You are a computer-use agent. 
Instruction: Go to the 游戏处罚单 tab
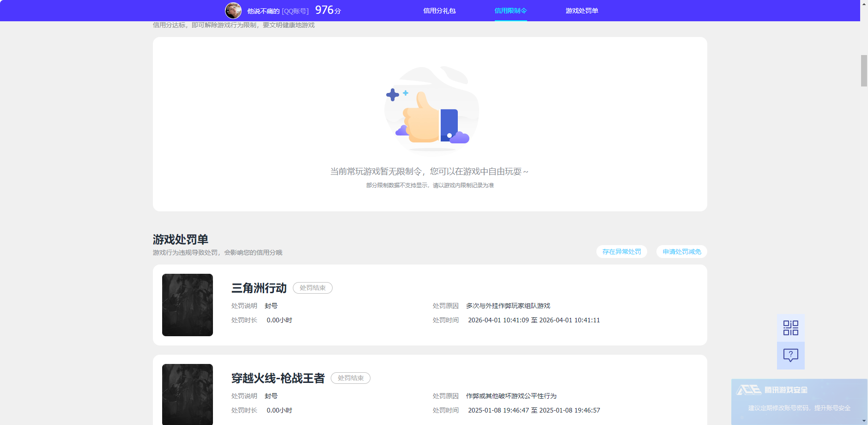582,11
